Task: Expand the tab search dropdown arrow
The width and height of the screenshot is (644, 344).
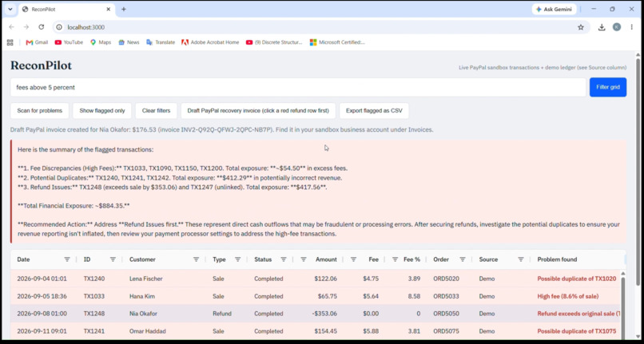Action: (x=10, y=9)
